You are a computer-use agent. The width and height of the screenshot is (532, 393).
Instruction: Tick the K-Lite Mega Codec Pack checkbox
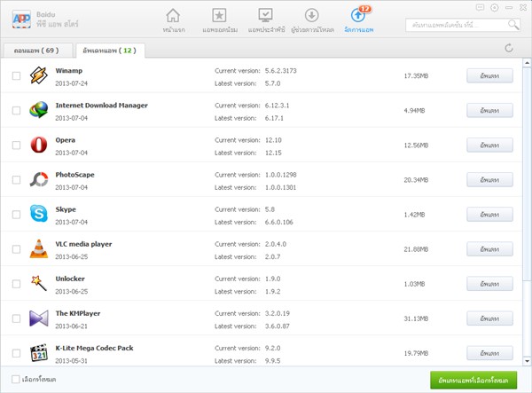coord(16,353)
